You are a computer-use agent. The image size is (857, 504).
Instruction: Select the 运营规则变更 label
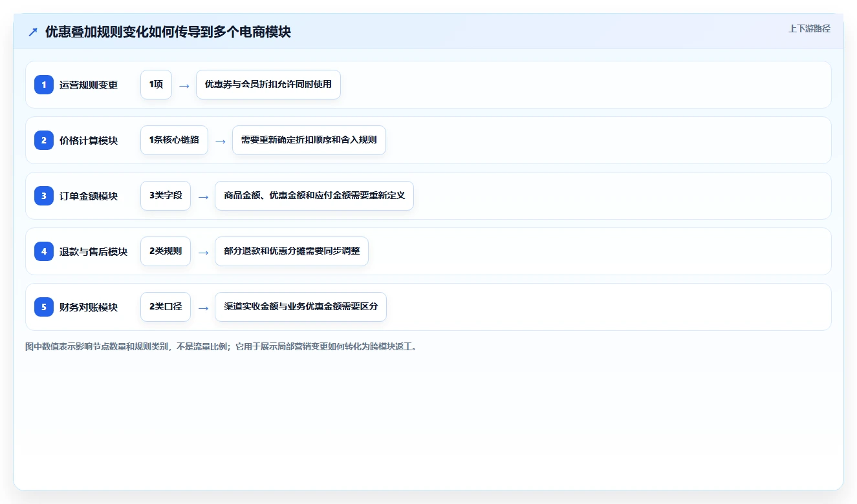tap(89, 85)
